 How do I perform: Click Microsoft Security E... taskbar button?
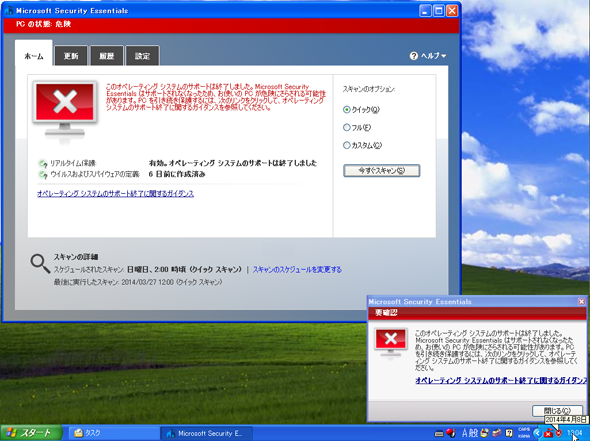206,433
